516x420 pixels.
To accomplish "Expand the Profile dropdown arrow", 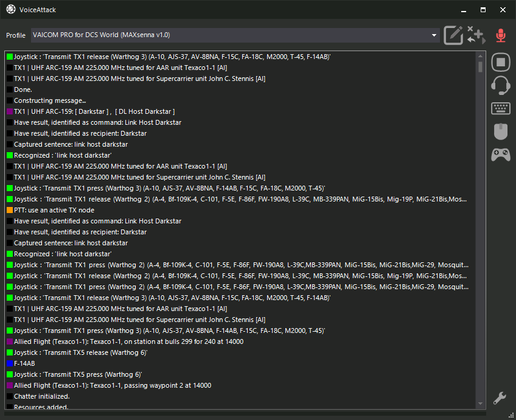I will (x=434, y=35).
